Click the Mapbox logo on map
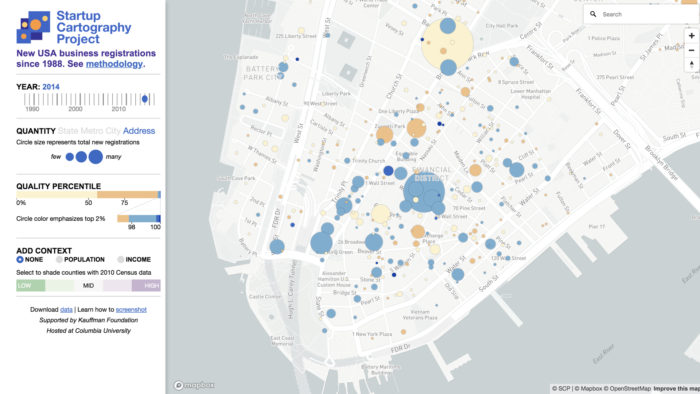Image resolution: width=700 pixels, height=394 pixels. click(194, 385)
